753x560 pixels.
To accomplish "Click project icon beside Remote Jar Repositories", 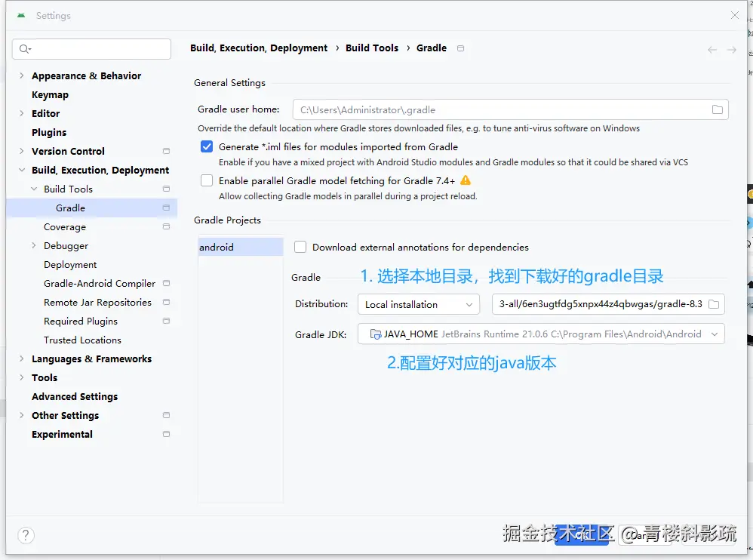I will (x=166, y=302).
